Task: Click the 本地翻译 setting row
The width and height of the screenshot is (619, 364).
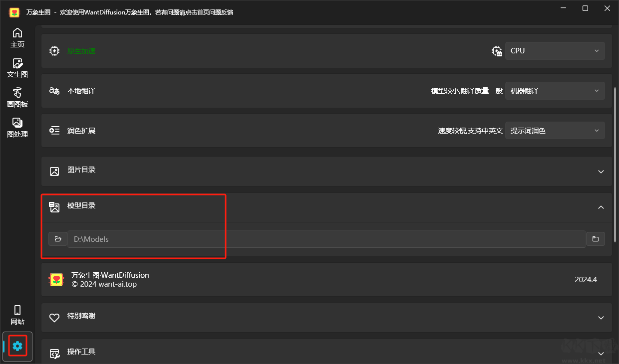Action: [326, 91]
